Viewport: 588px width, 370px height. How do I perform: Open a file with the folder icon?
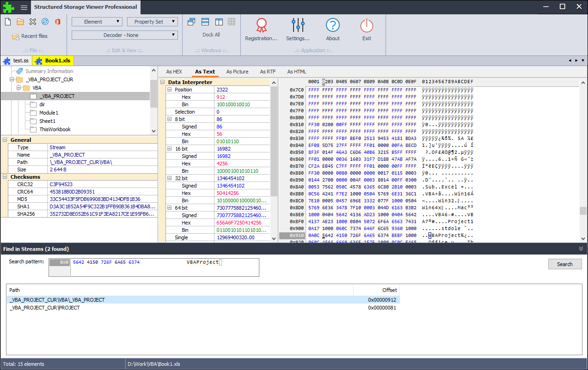[20, 22]
